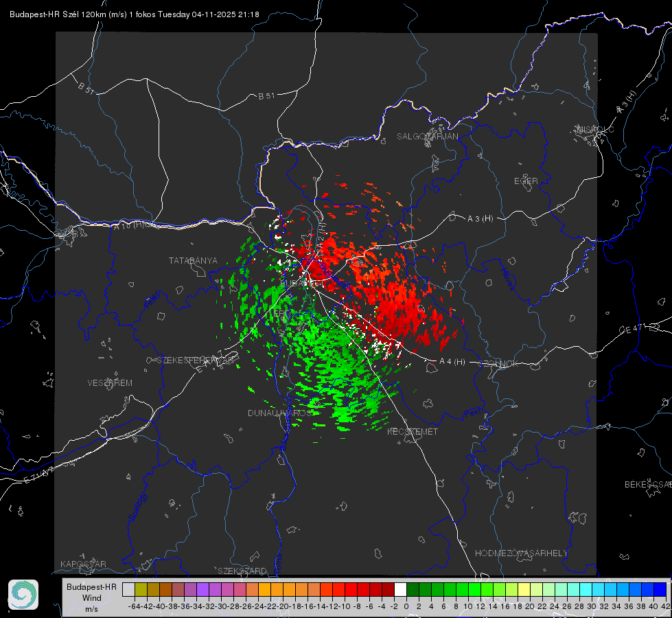
Task: Click the legend value label '42'
Action: pos(665,606)
